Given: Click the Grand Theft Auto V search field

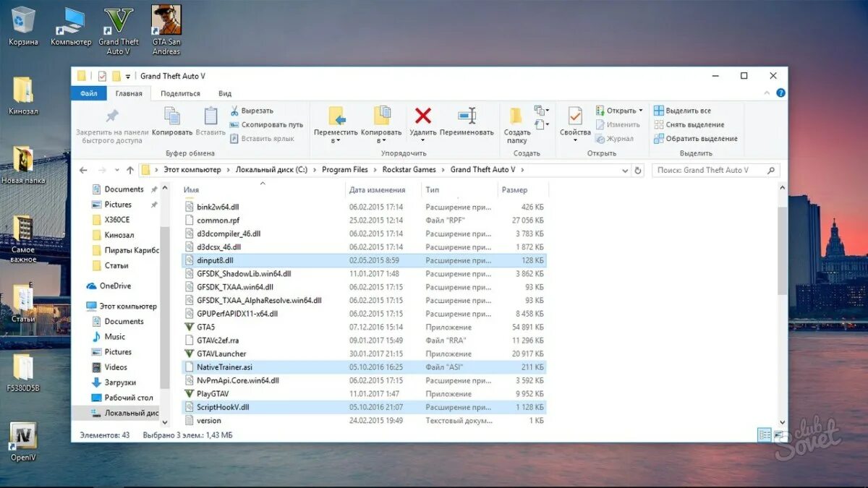Looking at the screenshot, I should [716, 171].
